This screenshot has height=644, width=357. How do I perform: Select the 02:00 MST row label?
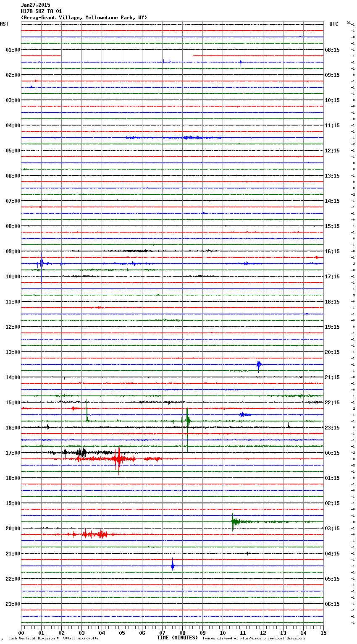(13, 75)
